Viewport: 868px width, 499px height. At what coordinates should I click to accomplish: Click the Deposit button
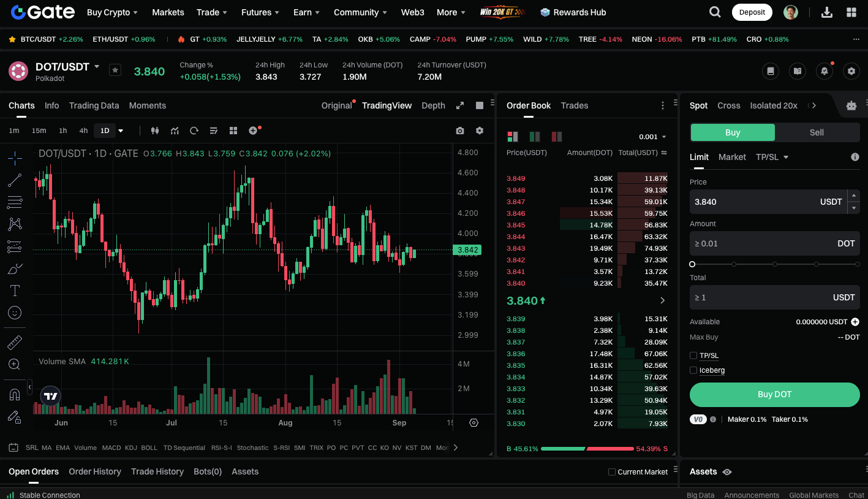[752, 12]
